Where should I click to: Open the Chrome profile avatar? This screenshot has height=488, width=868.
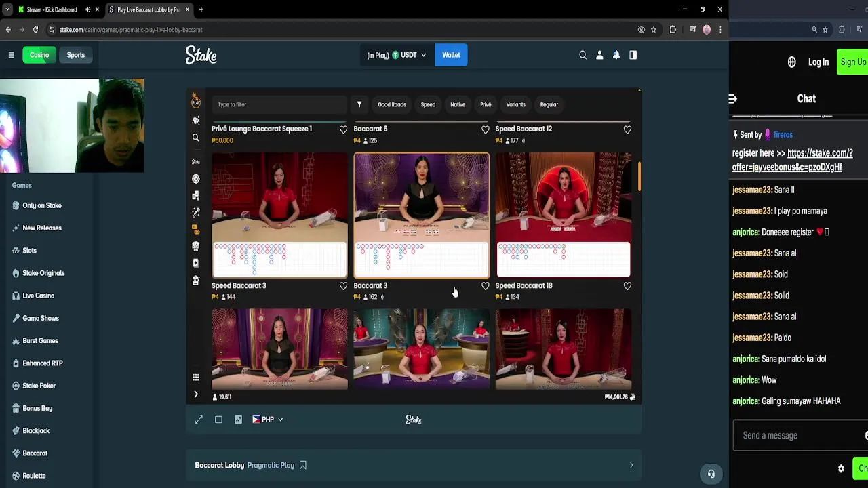tap(707, 30)
